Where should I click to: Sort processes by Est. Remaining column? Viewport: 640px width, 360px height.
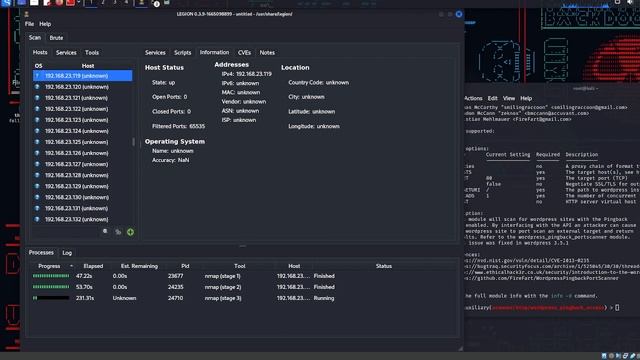(x=139, y=266)
